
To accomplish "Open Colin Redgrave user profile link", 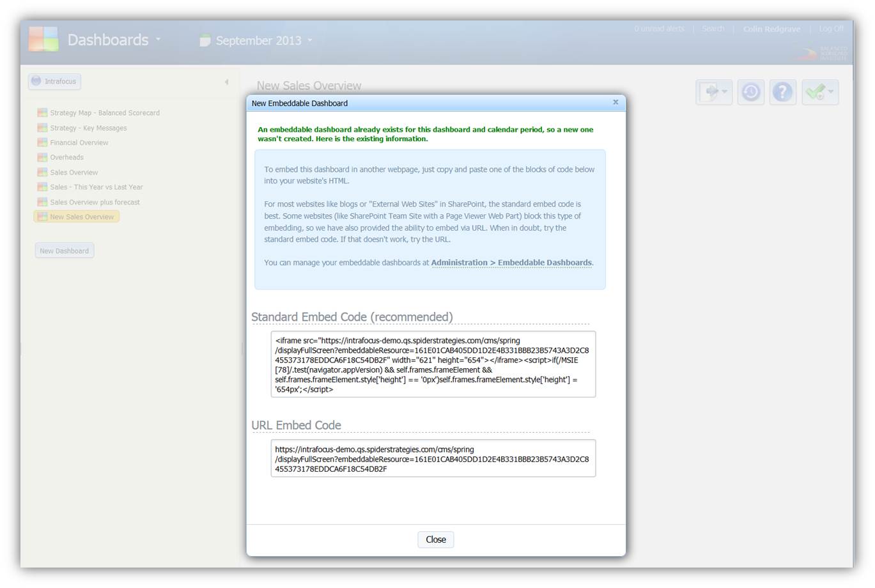I will click(771, 29).
